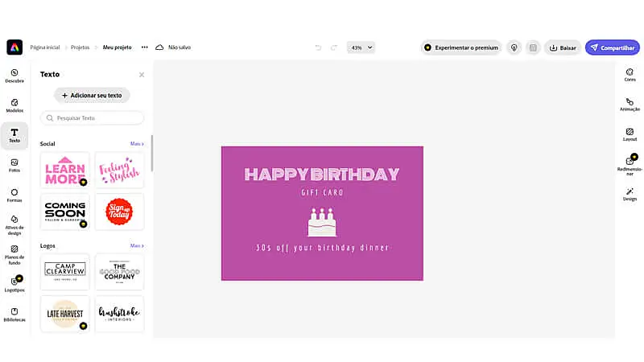This screenshot has width=644, height=362.
Task: Select HAPPY BIRTHDAY heading on canvas
Action: [322, 175]
